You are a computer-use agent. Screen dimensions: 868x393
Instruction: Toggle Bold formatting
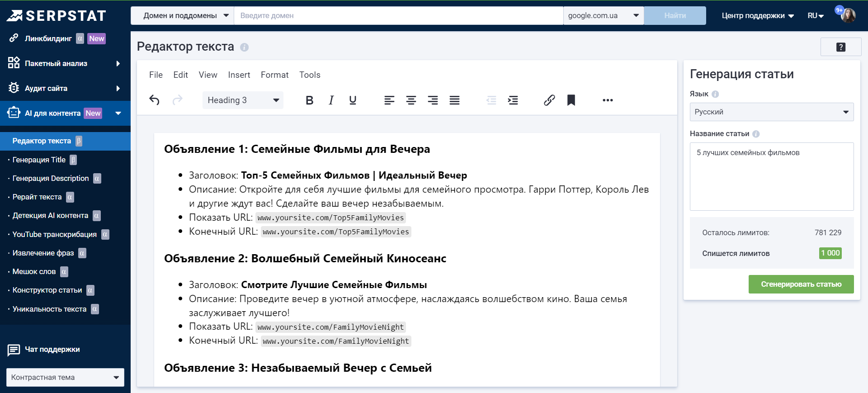coord(309,100)
